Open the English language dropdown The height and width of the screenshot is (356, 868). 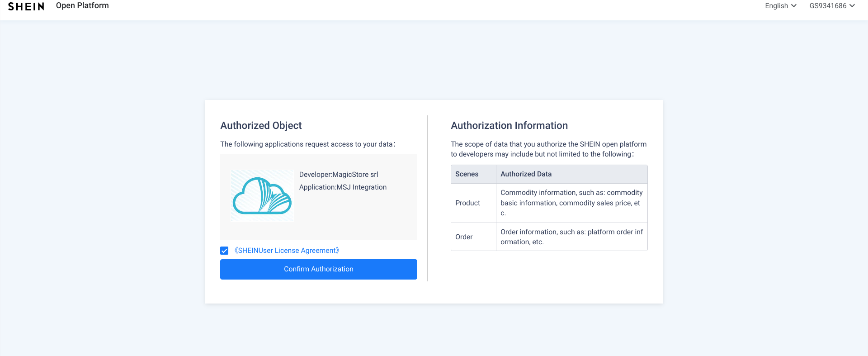coord(781,6)
